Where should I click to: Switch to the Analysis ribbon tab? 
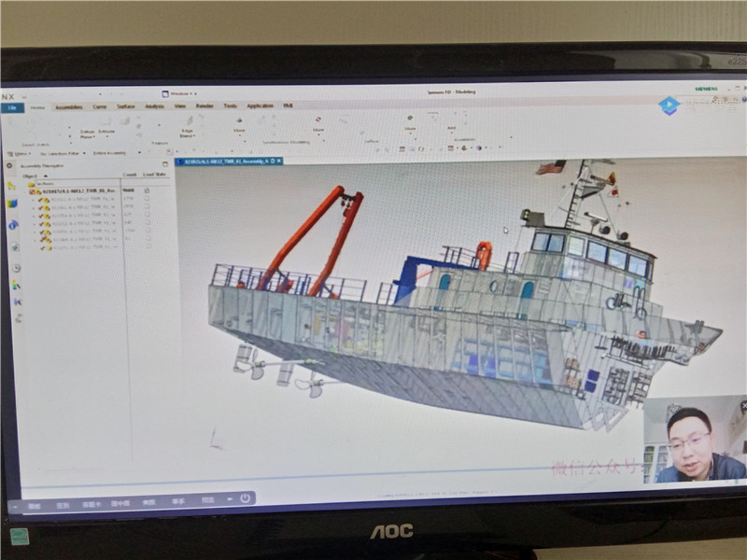click(154, 106)
